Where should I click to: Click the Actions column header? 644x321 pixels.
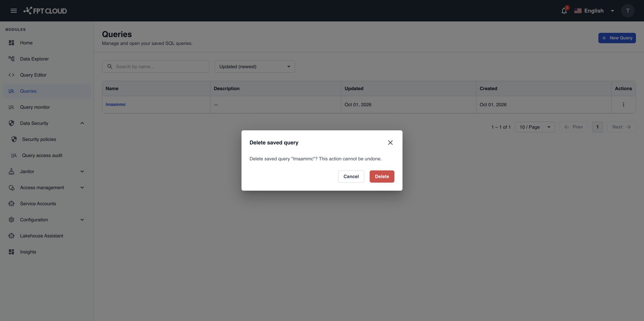pyautogui.click(x=623, y=88)
